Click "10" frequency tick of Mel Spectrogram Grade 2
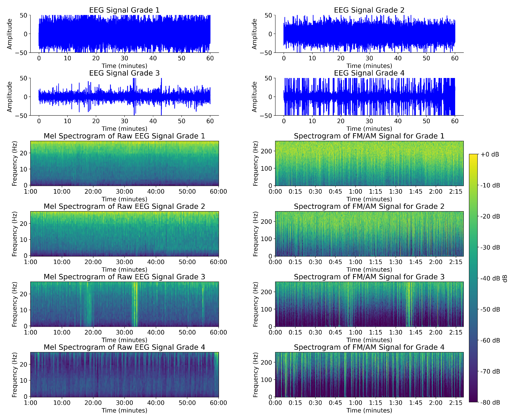Viewport: 513px width, 420px height. tap(23, 240)
